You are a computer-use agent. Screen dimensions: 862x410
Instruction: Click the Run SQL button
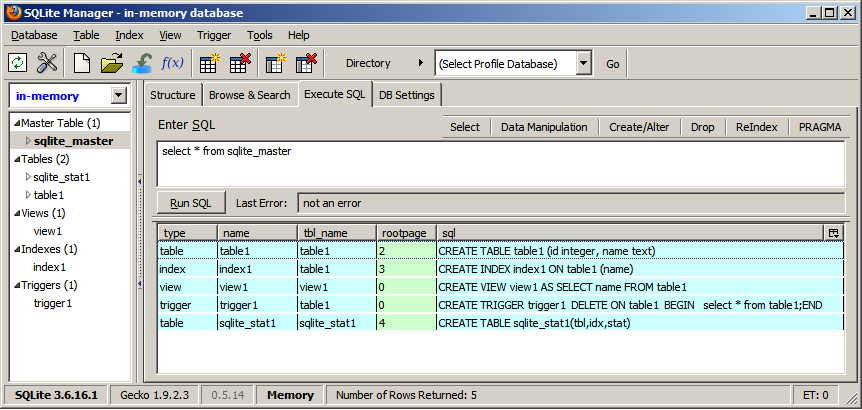click(191, 203)
